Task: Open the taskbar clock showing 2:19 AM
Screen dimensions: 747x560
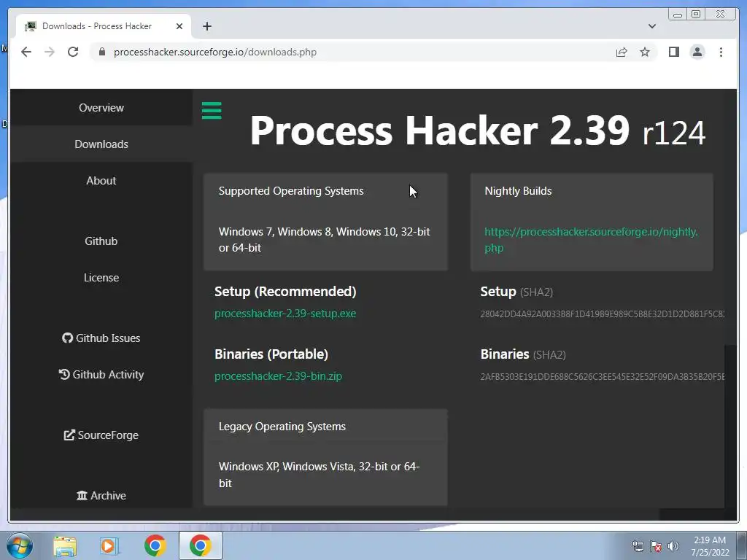Action: pos(710,546)
